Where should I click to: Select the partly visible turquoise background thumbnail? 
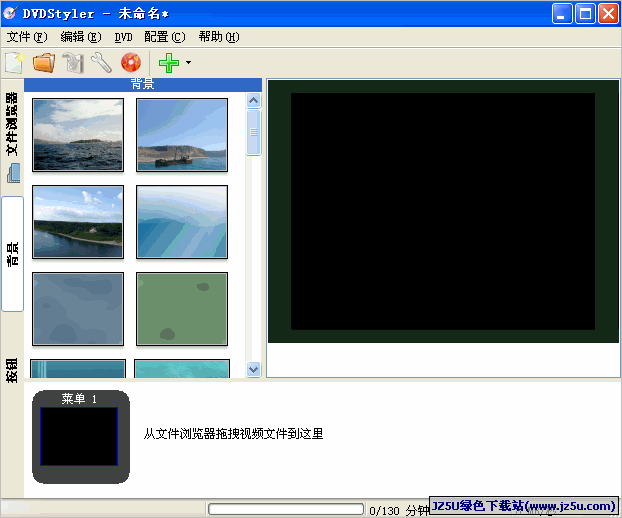[x=182, y=368]
